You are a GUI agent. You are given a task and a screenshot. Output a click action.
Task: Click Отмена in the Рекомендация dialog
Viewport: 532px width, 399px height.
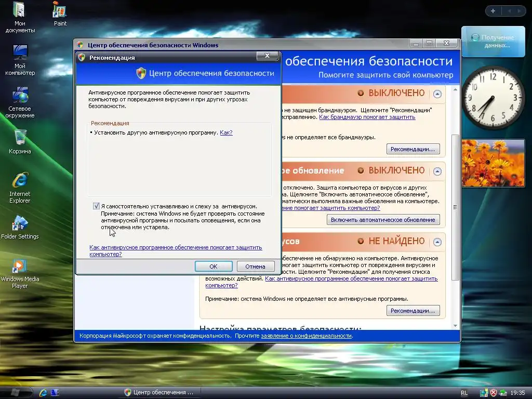click(255, 267)
